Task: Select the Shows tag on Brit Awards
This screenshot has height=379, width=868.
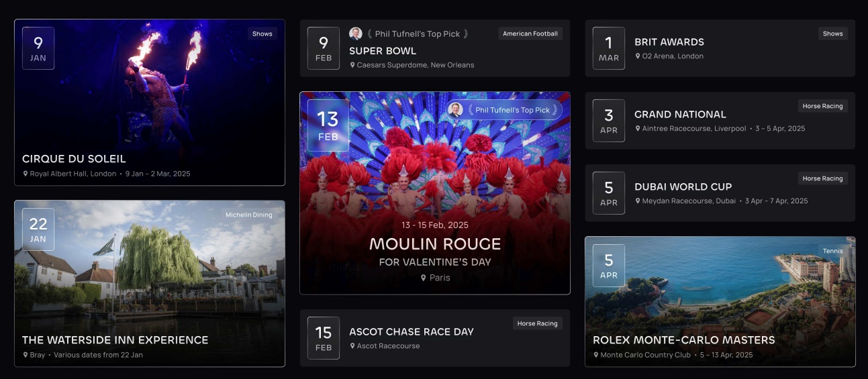Action: pos(833,34)
